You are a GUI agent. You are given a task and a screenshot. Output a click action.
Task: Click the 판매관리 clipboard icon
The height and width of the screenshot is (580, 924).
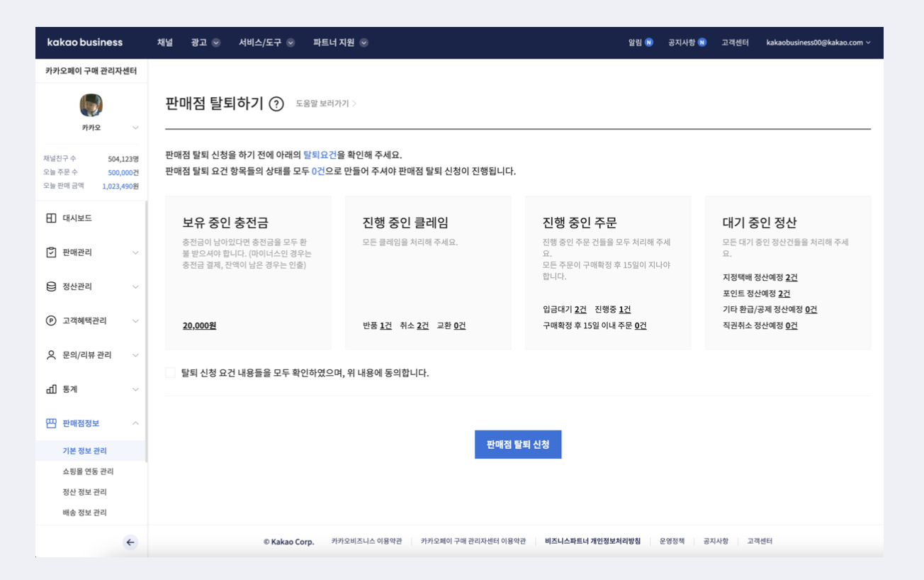pos(51,252)
